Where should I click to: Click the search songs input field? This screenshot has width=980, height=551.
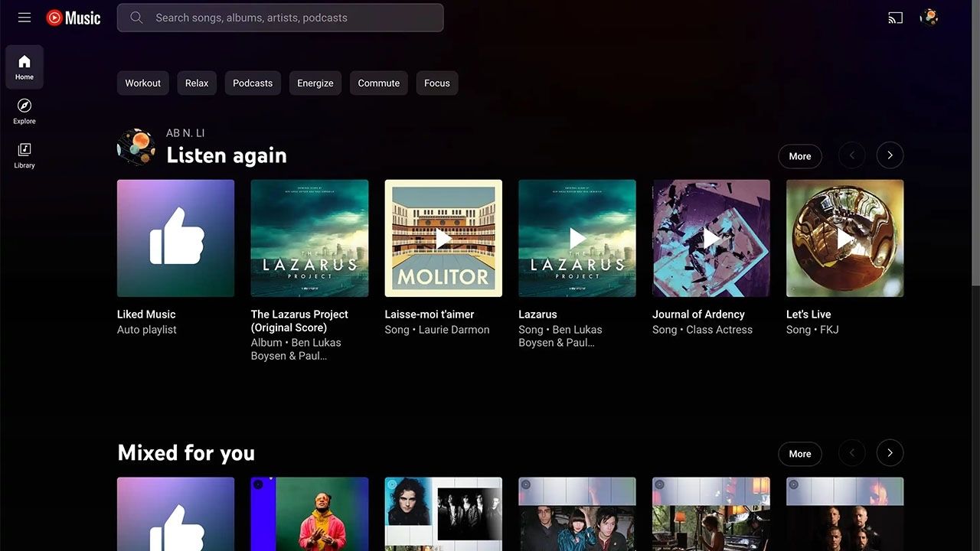[291, 18]
